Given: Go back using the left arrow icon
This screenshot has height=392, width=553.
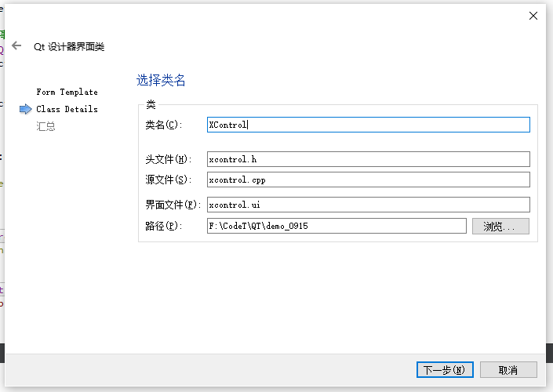Looking at the screenshot, I should 16,45.
